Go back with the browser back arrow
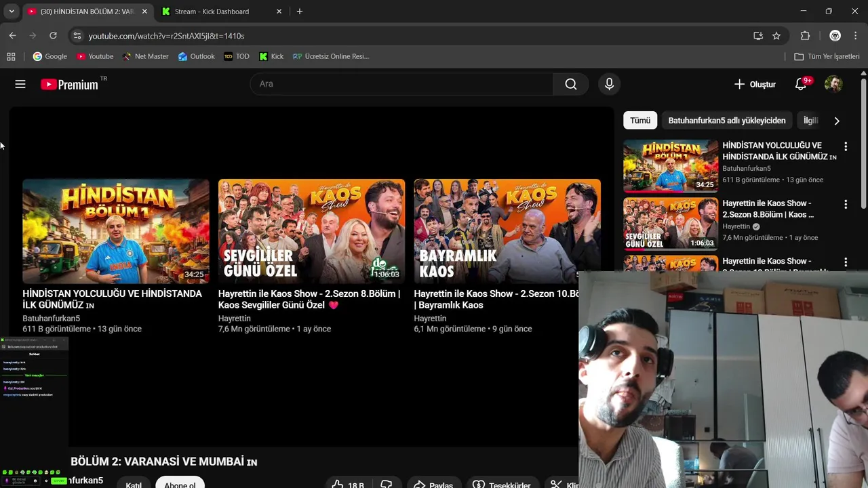Screen dimensions: 868x488 tap(12, 35)
